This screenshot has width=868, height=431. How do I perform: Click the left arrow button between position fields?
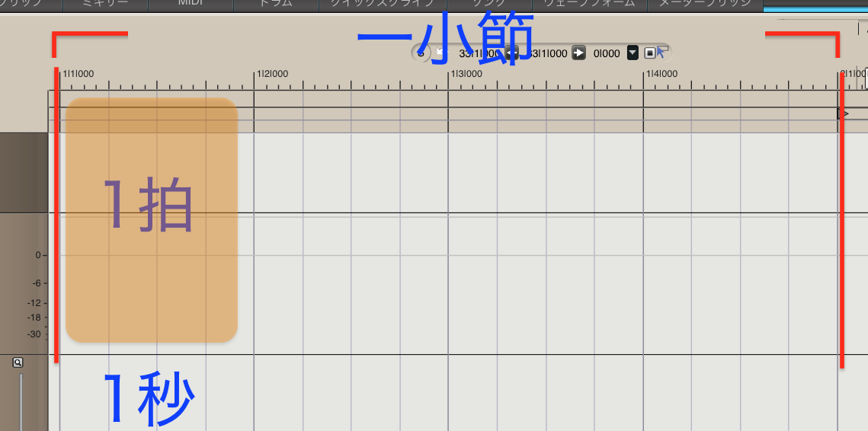tap(512, 53)
